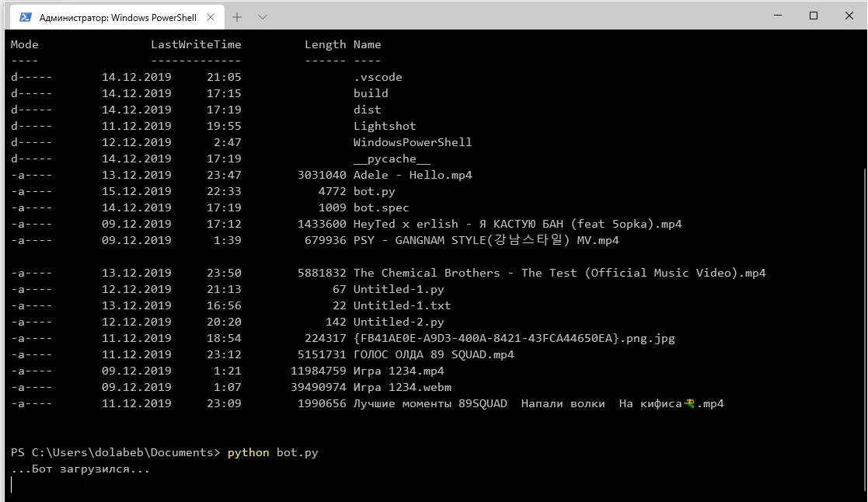Click the build directory entry
This screenshot has width=868, height=502.
coord(371,93)
